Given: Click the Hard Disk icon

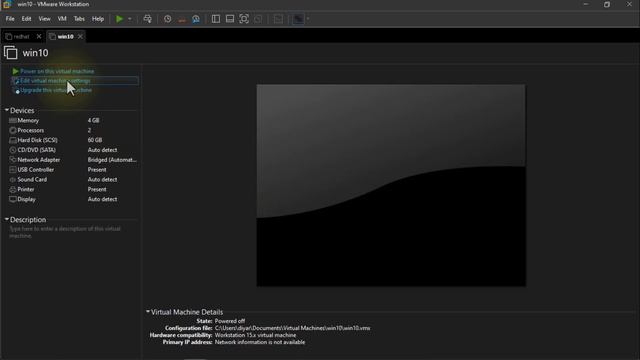Looking at the screenshot, I should pos(13,140).
